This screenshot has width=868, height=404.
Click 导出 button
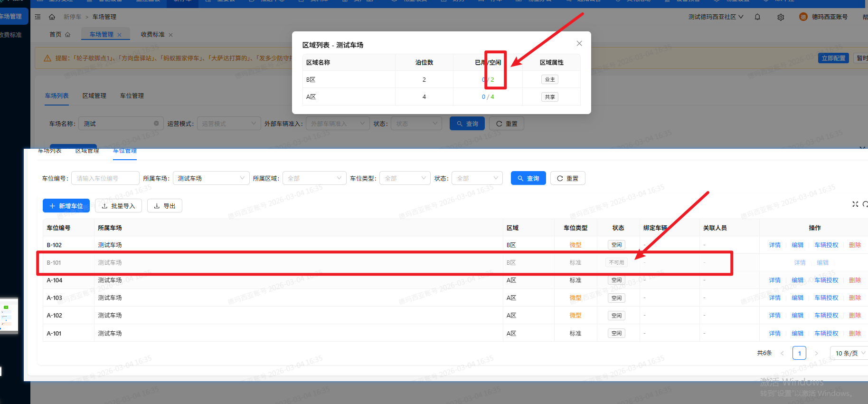(165, 206)
